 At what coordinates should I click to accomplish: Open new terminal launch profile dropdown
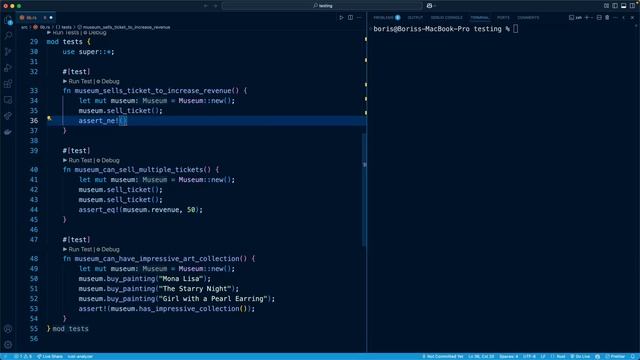[x=591, y=18]
